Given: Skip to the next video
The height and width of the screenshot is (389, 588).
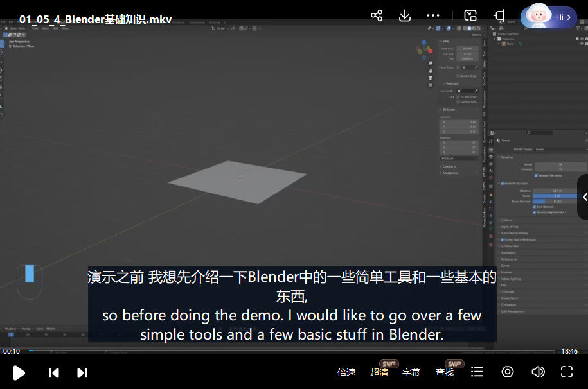Looking at the screenshot, I should (82, 373).
